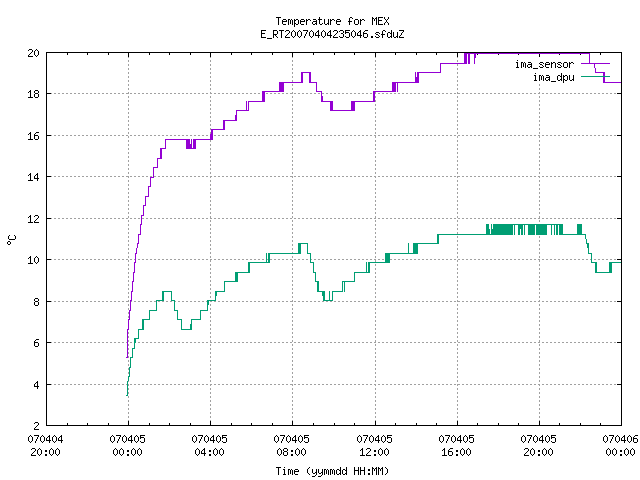
Task: Click the green ima_dpu legend line sample
Action: 595,76
